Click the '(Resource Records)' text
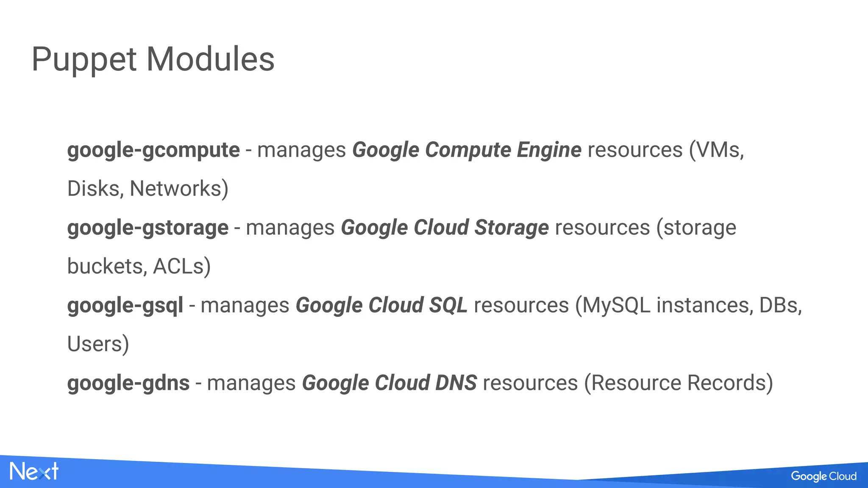Image resolution: width=868 pixels, height=488 pixels. point(679,383)
